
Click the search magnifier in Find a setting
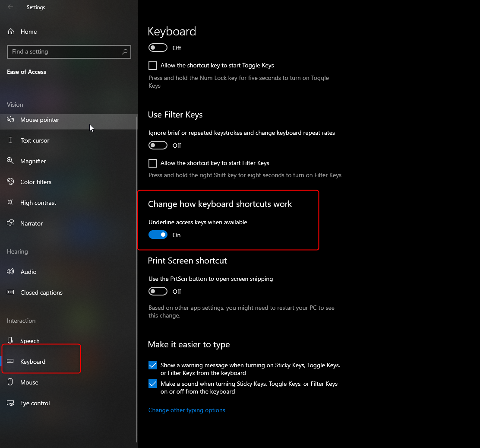125,51
